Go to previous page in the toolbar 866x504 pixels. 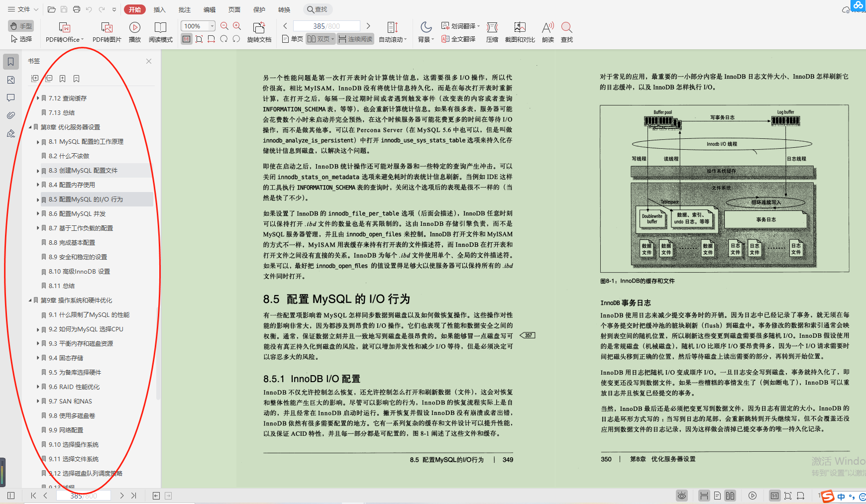(285, 26)
